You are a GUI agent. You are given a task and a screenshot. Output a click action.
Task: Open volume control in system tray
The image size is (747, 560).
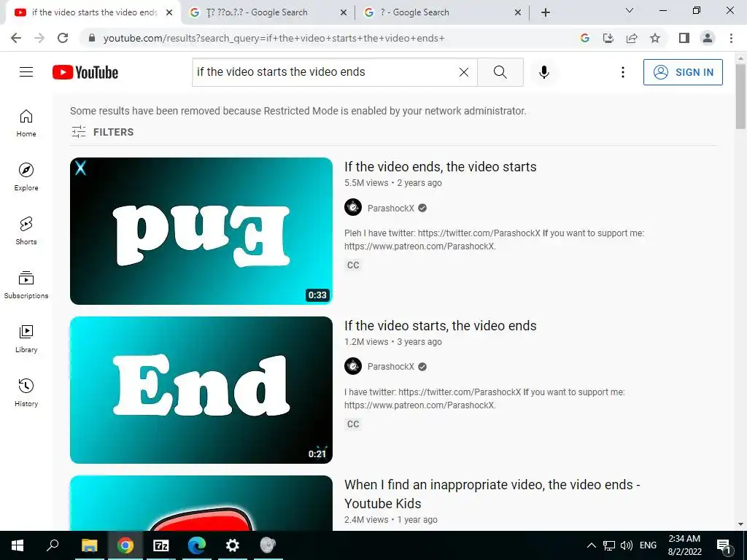(627, 545)
